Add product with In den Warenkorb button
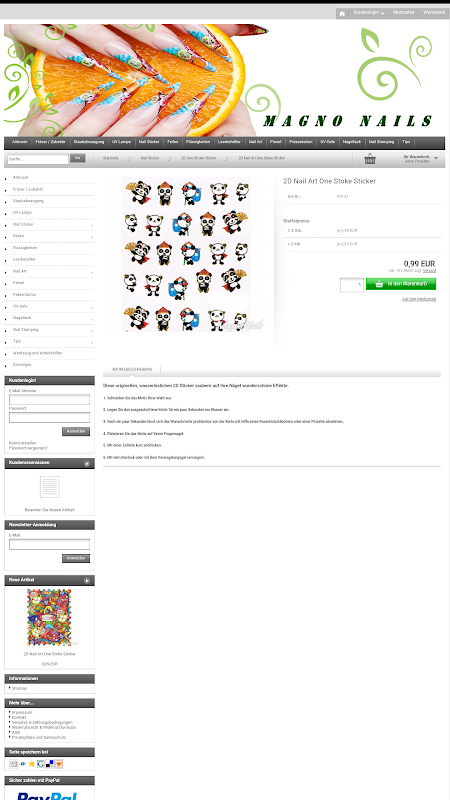450x800 pixels. click(x=401, y=284)
